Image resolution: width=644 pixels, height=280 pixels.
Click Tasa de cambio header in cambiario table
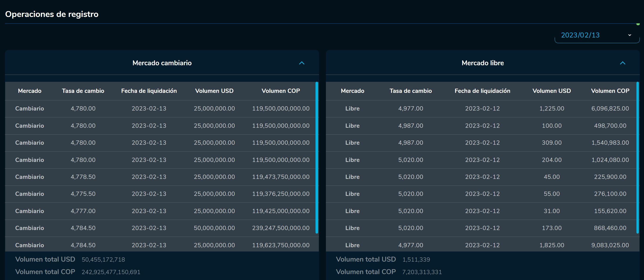tap(83, 91)
